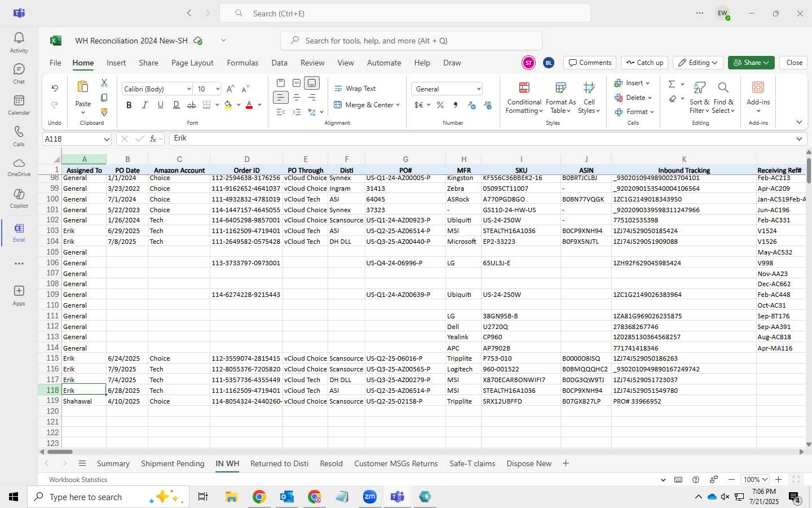Screen dimensions: 812x508
Task: Select Align Left text alignment
Action: [281, 98]
